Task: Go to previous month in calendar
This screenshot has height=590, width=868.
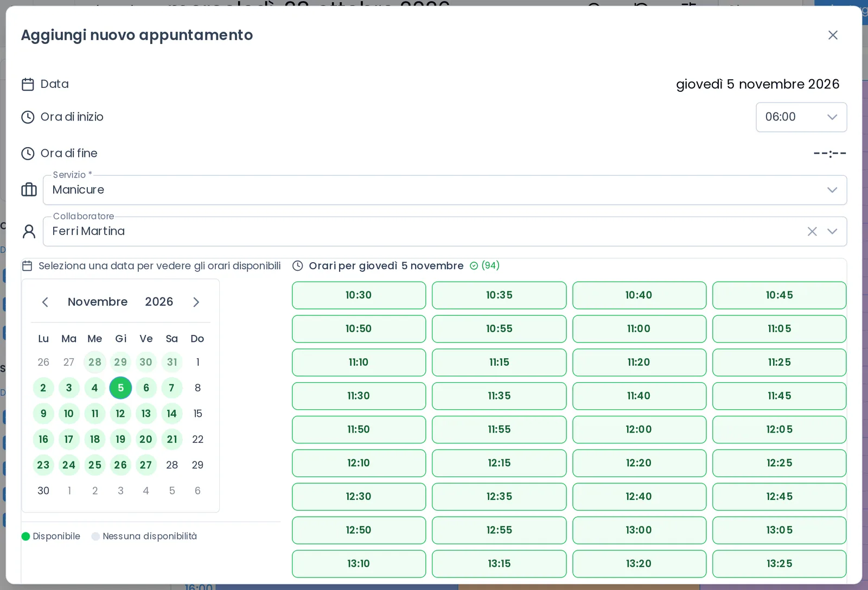Action: point(45,302)
